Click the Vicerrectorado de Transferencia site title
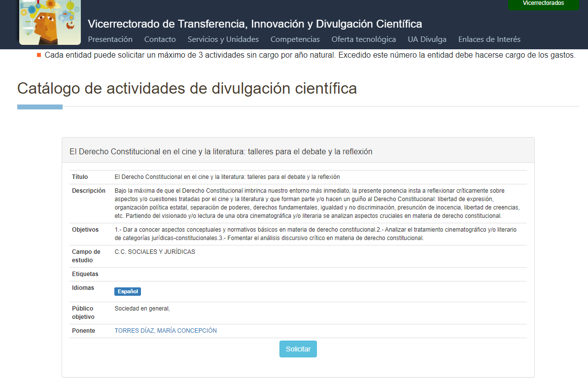This screenshot has height=383, width=588. point(254,24)
